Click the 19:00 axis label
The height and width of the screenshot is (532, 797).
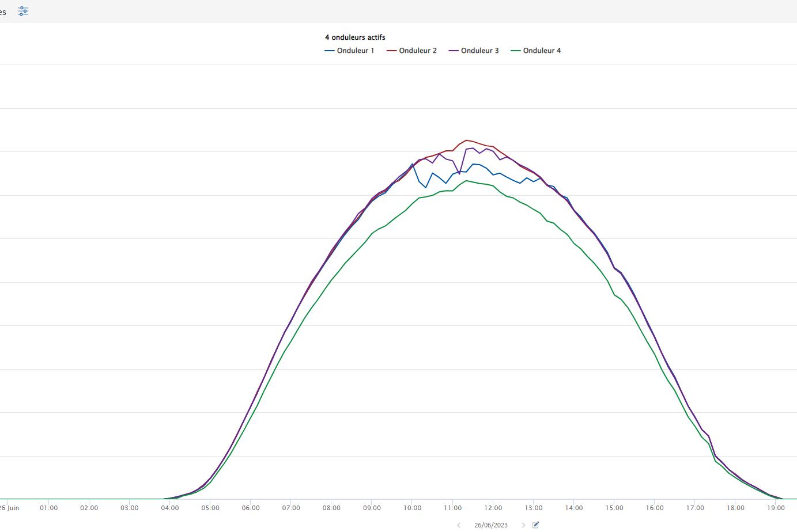coord(776,508)
